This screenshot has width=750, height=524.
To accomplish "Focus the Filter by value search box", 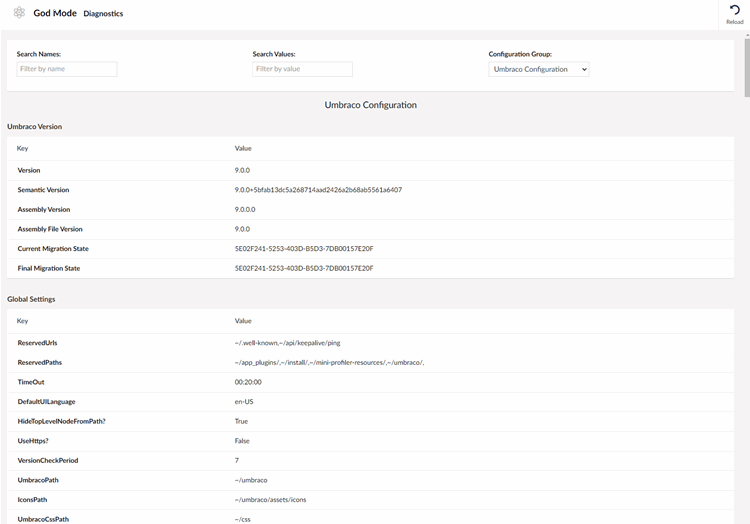I will coord(302,69).
